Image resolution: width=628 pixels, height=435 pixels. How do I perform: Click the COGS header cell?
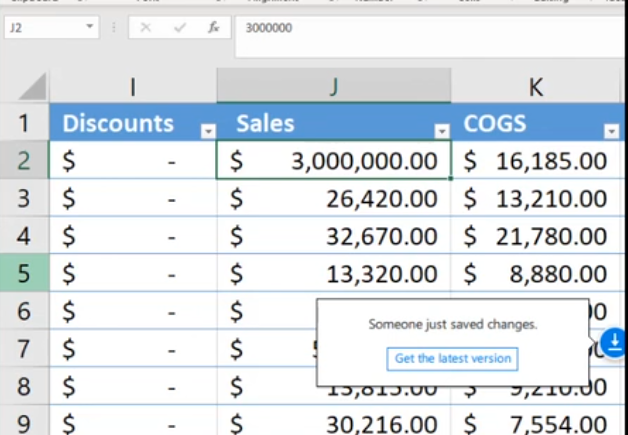(x=537, y=122)
